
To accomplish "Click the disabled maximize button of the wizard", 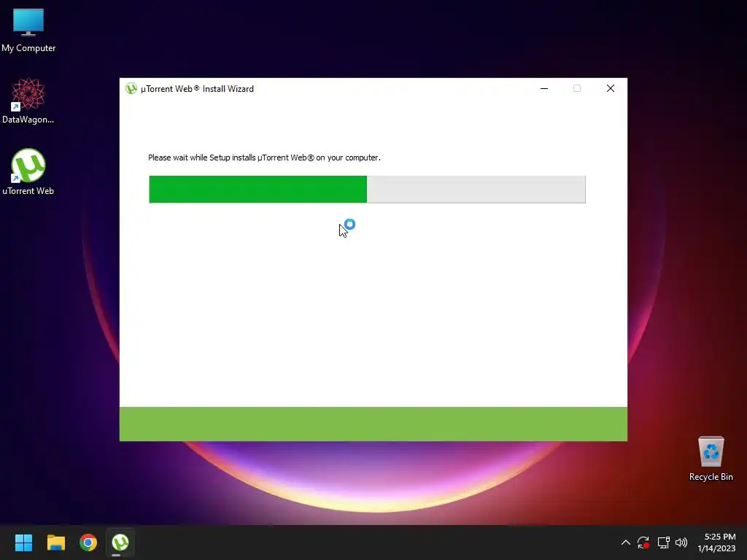I will tap(577, 88).
